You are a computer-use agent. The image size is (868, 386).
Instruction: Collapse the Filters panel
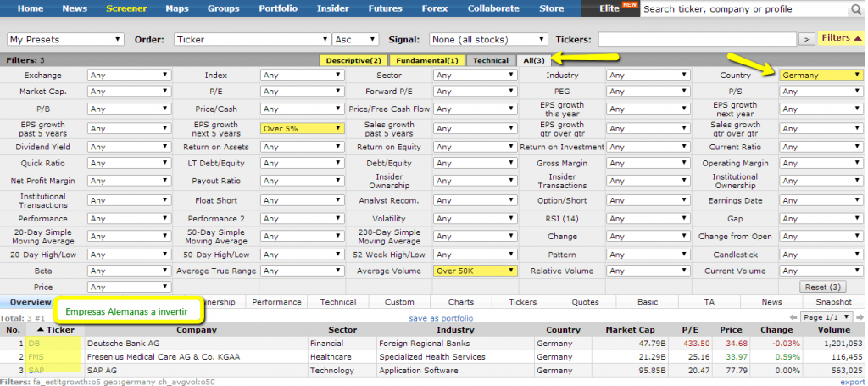pyautogui.click(x=841, y=38)
